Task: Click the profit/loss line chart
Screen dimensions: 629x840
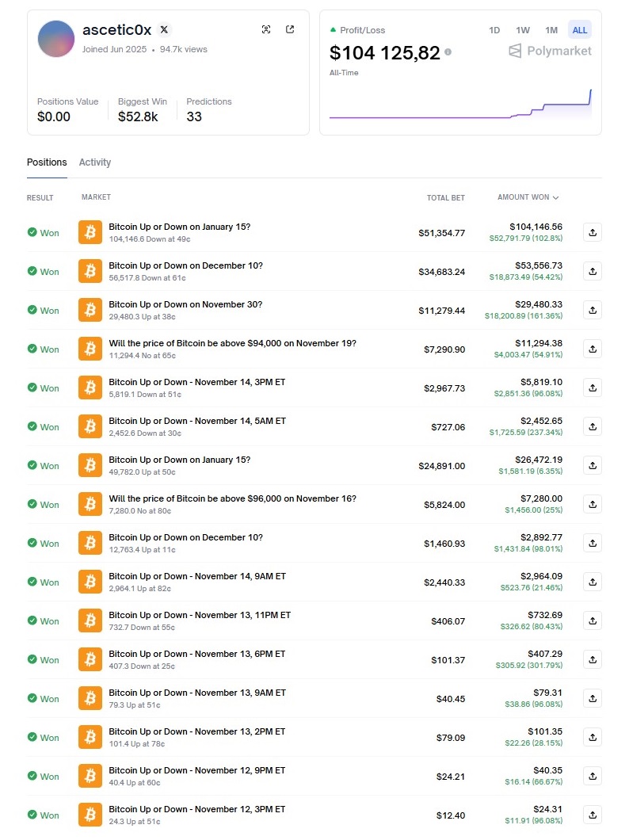Action: click(460, 104)
